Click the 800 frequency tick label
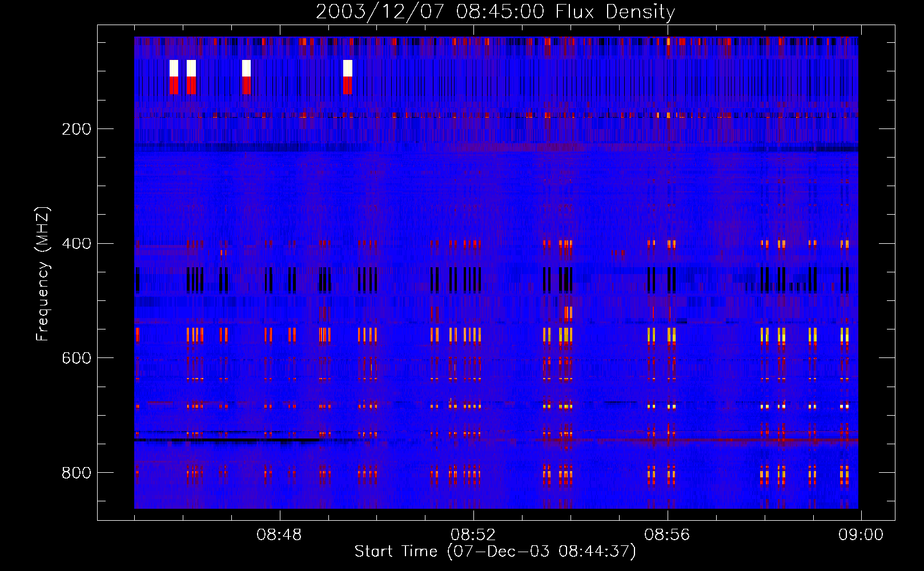The image size is (924, 571). [77, 473]
